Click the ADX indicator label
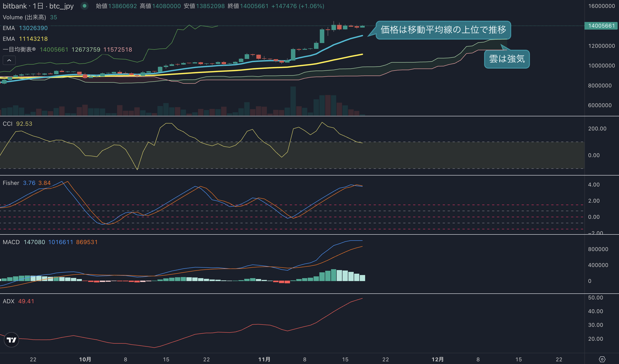This screenshot has height=364, width=619. point(9,301)
